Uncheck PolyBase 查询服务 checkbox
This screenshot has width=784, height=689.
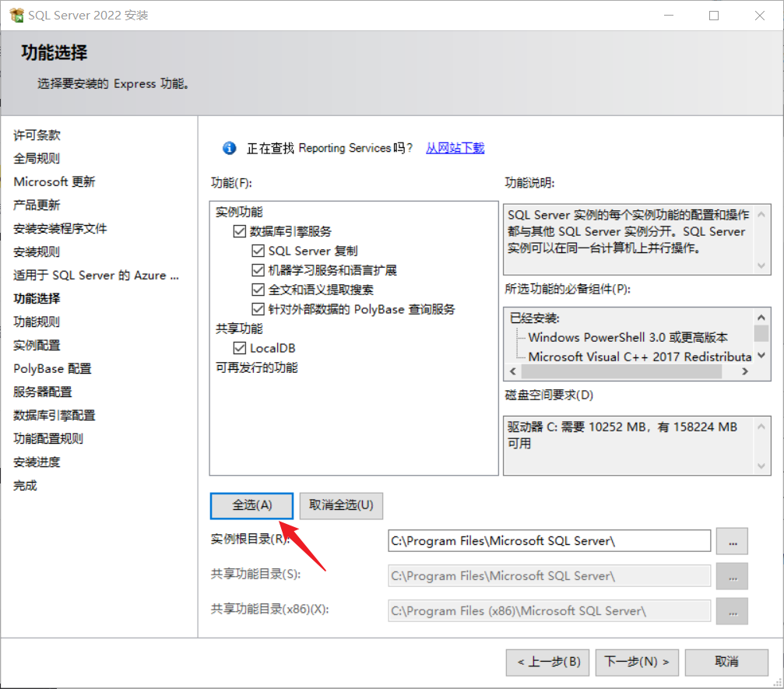click(x=258, y=310)
